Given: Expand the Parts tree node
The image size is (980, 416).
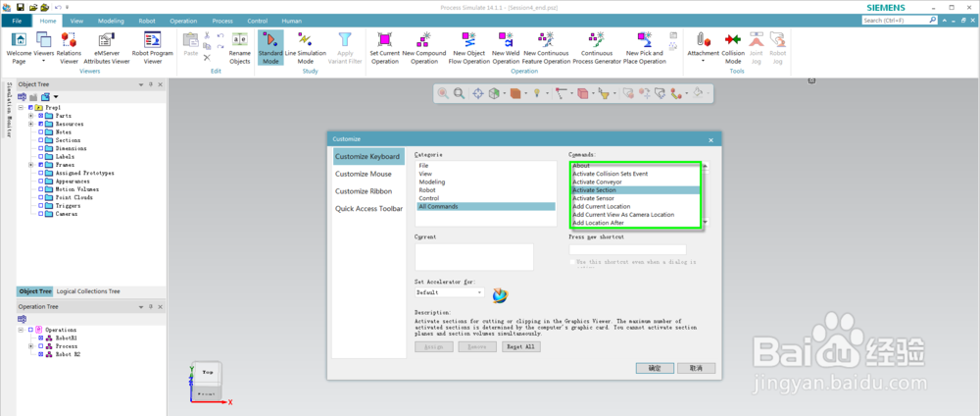Looking at the screenshot, I should click(x=31, y=116).
